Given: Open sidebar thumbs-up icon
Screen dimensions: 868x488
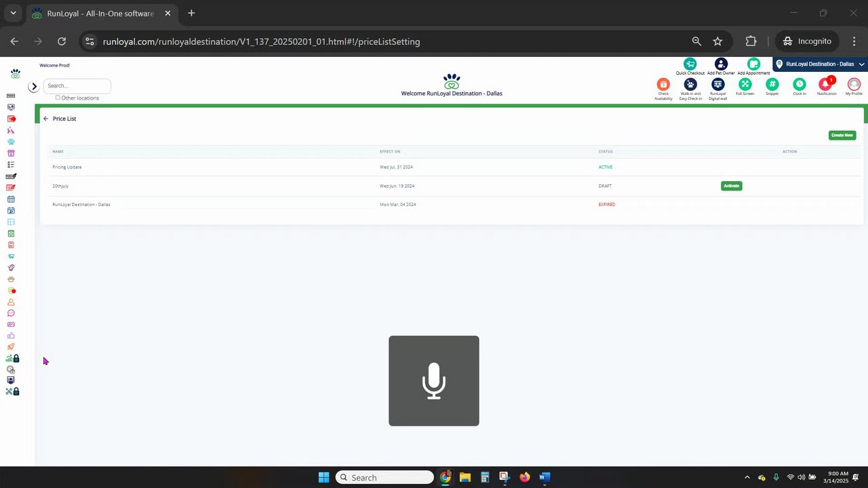Looking at the screenshot, I should (11, 336).
